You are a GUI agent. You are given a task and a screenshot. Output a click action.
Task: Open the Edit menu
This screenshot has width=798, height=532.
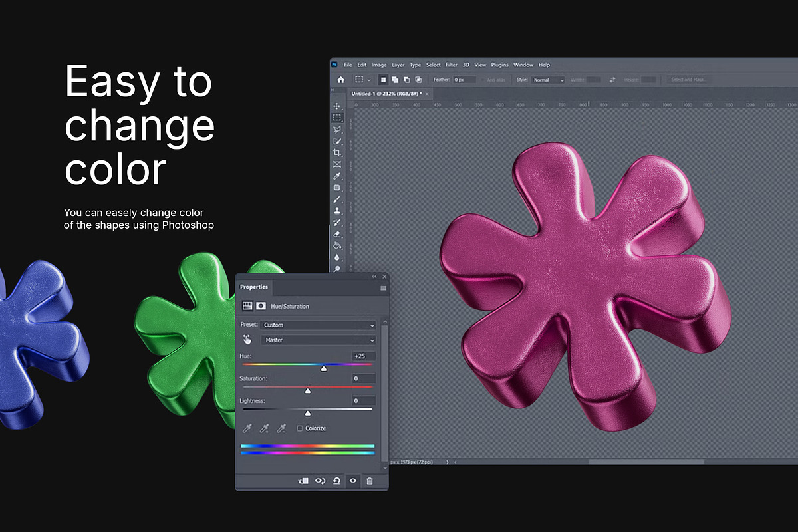pyautogui.click(x=362, y=65)
